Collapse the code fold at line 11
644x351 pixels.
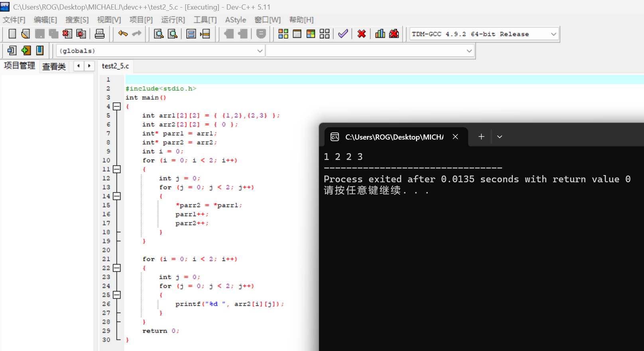pos(117,169)
